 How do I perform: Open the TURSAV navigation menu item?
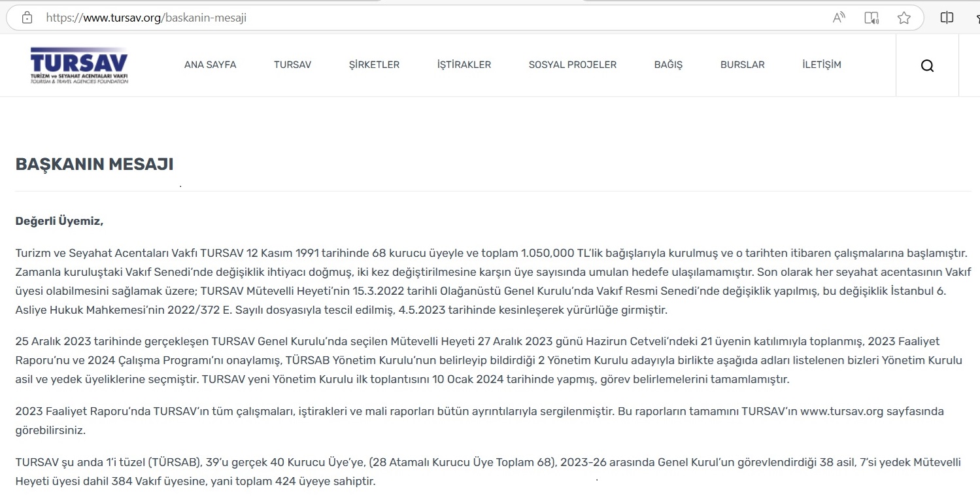tap(292, 65)
